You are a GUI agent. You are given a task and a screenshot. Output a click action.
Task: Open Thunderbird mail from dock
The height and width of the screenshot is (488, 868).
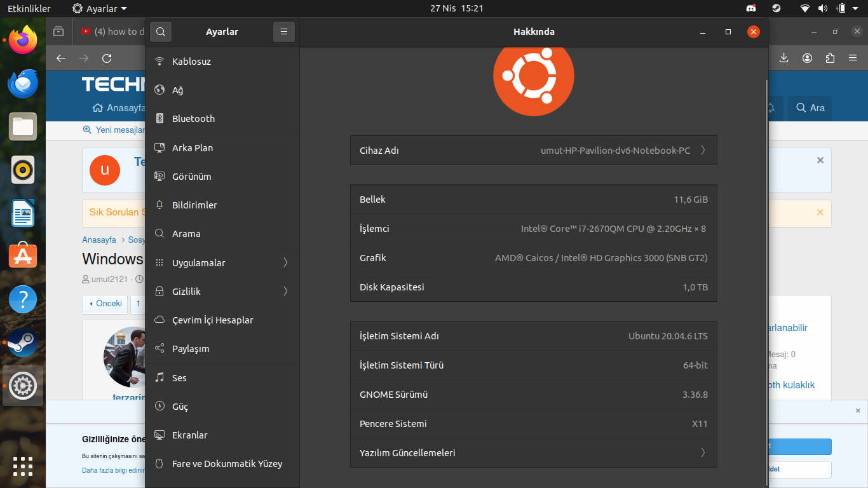coord(23,83)
